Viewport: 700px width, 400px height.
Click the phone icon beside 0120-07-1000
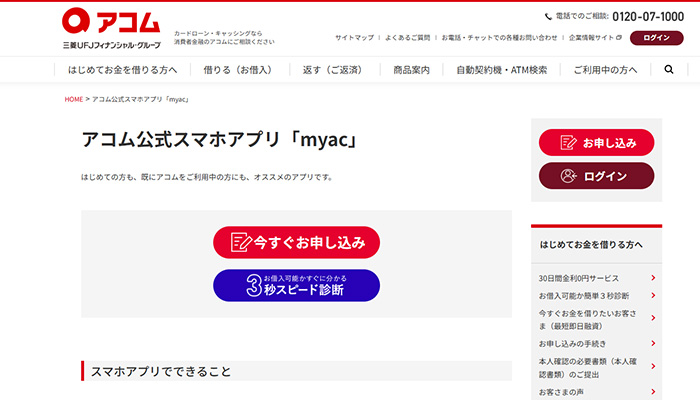pyautogui.click(x=548, y=17)
